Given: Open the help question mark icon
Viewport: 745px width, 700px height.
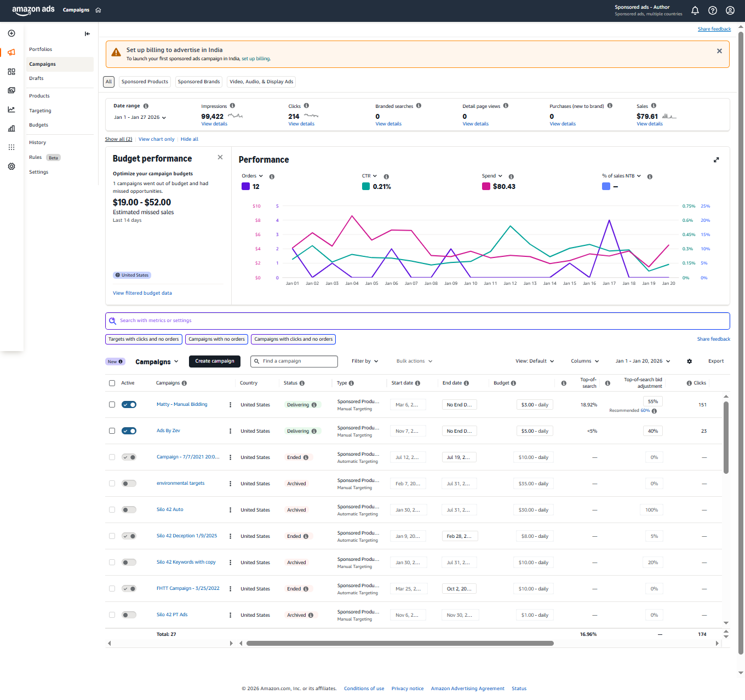Looking at the screenshot, I should point(712,10).
